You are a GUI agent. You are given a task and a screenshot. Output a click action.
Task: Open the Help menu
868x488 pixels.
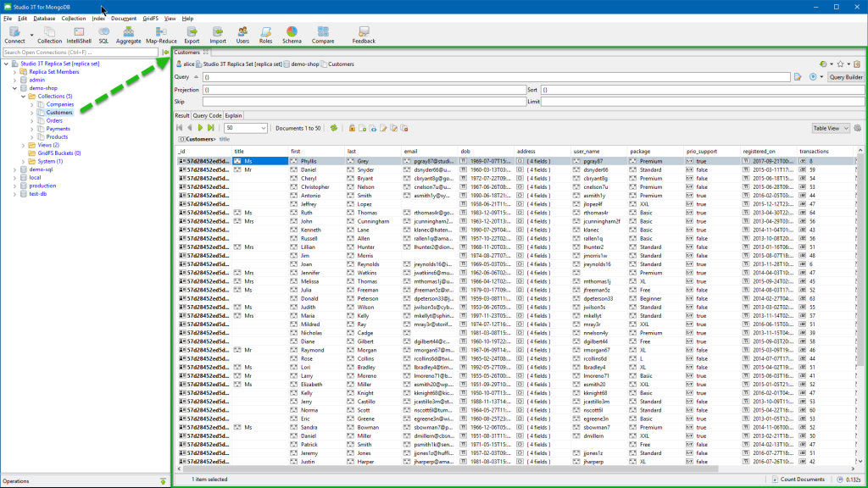click(187, 19)
